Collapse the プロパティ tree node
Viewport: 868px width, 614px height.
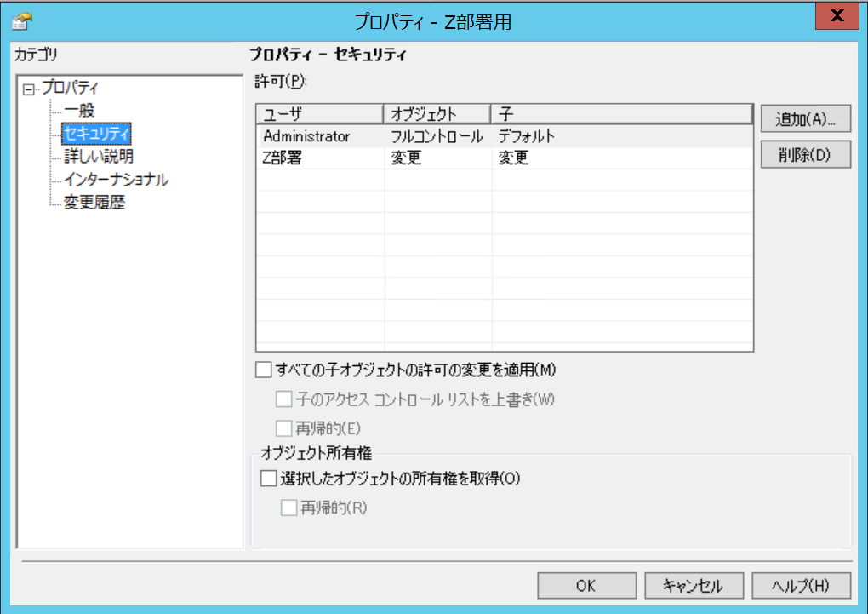tap(28, 89)
